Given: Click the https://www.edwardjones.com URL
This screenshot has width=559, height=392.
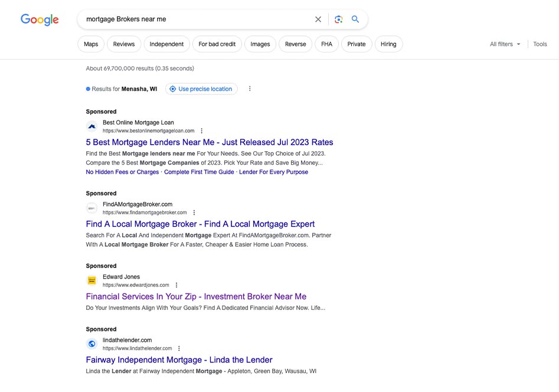Looking at the screenshot, I should [x=136, y=285].
